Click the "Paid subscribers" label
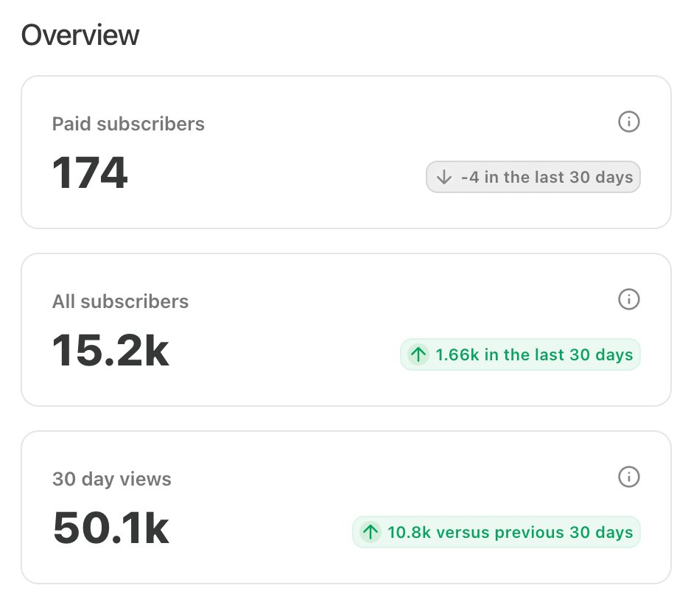The image size is (688, 616). 128,124
